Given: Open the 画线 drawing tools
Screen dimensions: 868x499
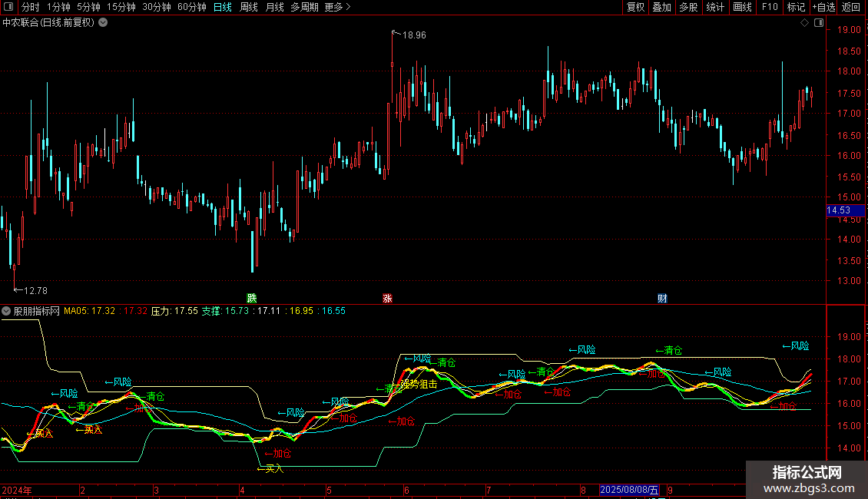Looking at the screenshot, I should (x=742, y=8).
